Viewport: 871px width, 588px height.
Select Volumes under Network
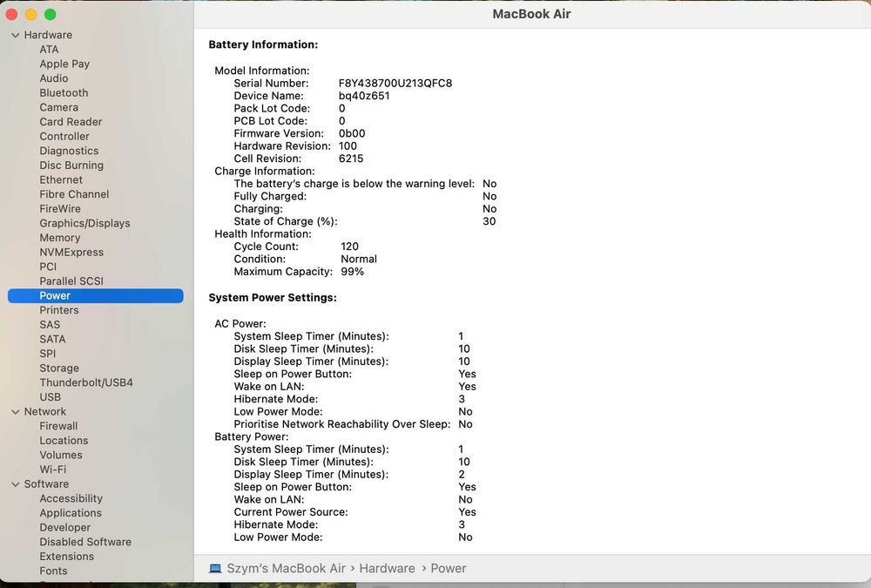point(61,455)
